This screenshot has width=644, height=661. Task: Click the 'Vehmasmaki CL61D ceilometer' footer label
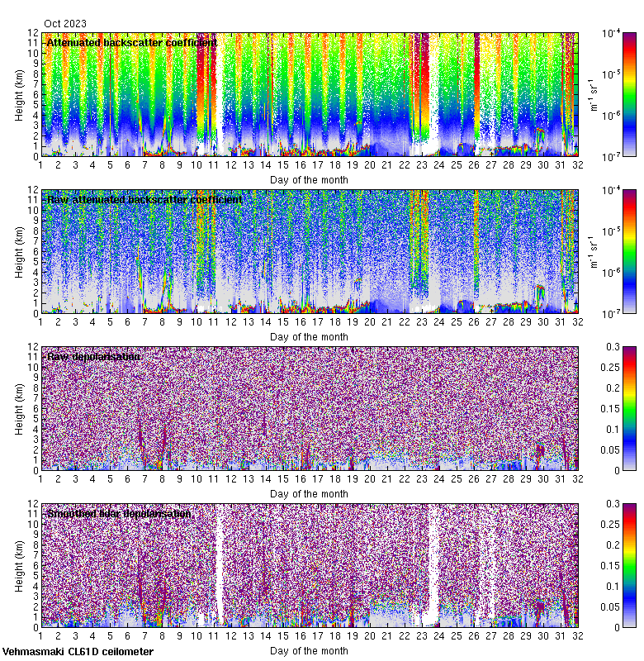pos(78,652)
